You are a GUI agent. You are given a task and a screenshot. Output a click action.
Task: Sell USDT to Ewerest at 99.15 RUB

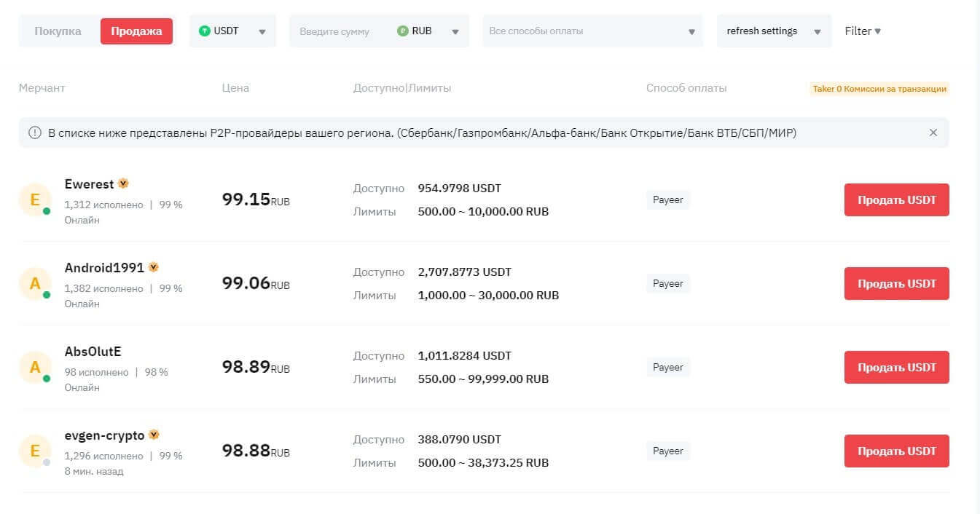click(896, 200)
